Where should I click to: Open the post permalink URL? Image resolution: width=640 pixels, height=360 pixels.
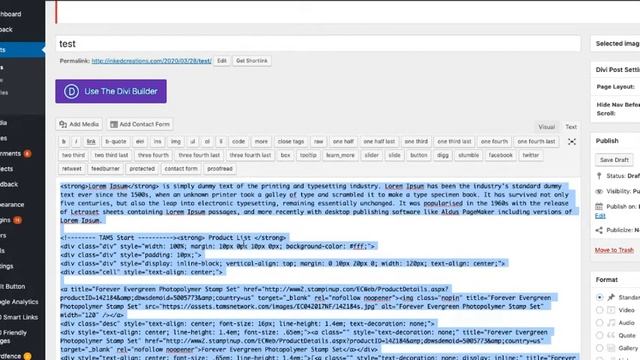[151, 61]
